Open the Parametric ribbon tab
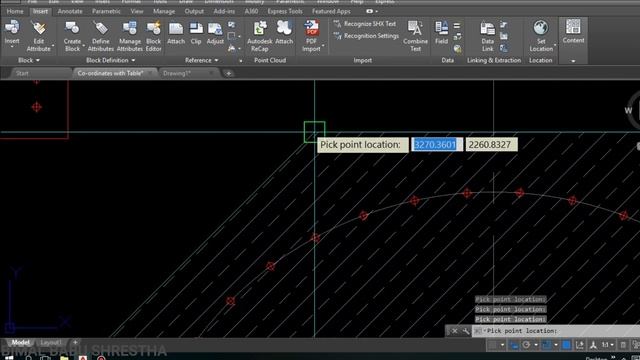Screen dimensions: 640x360 pyautogui.click(x=106, y=11)
